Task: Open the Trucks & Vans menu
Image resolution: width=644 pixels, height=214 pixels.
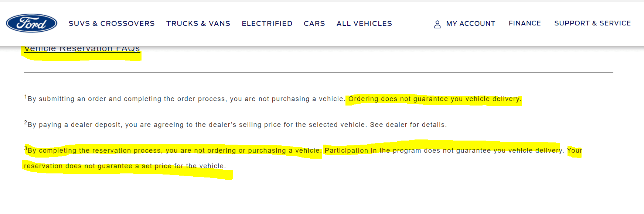Action: [198, 24]
